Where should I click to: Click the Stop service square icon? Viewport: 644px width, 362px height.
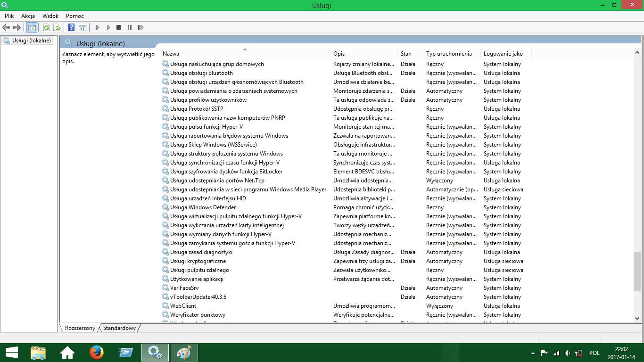tap(119, 28)
